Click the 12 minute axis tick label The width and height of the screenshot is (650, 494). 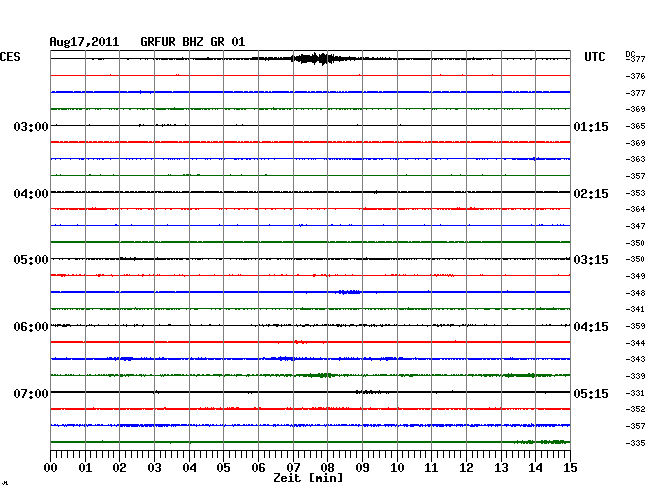pos(466,467)
